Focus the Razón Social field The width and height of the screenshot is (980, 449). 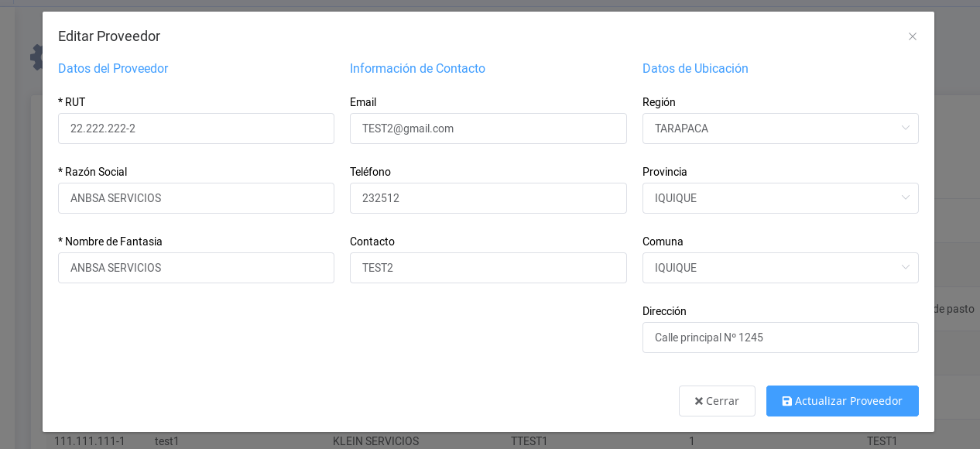pos(196,198)
